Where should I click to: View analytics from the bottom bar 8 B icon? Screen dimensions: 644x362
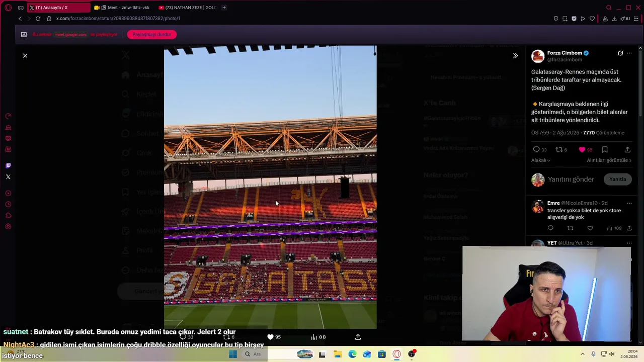[x=318, y=337]
